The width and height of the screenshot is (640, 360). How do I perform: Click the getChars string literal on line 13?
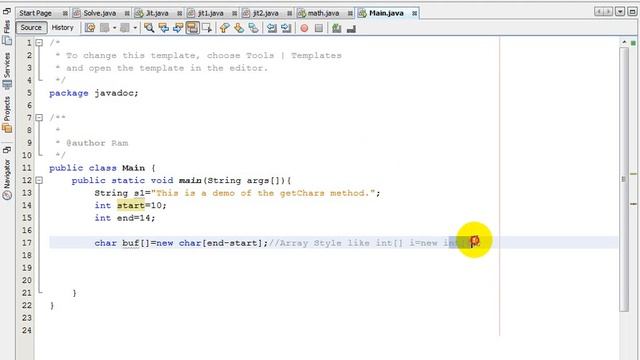pos(263,193)
